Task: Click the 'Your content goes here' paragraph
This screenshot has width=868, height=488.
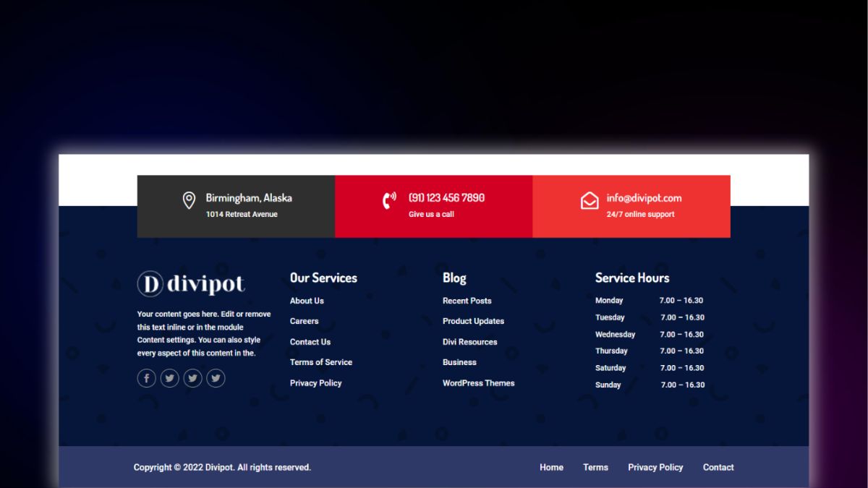Action: (x=204, y=334)
